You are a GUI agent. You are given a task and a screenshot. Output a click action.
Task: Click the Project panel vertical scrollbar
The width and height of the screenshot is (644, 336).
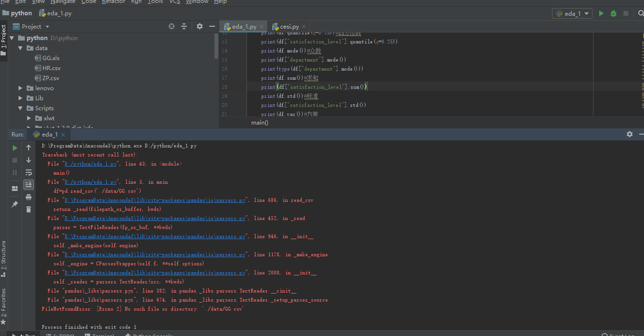click(x=217, y=46)
